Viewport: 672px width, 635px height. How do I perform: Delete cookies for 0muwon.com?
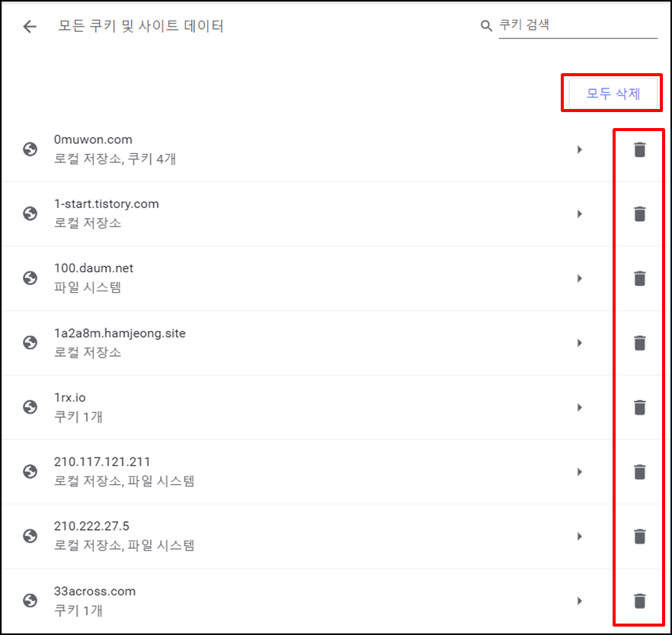pos(639,149)
